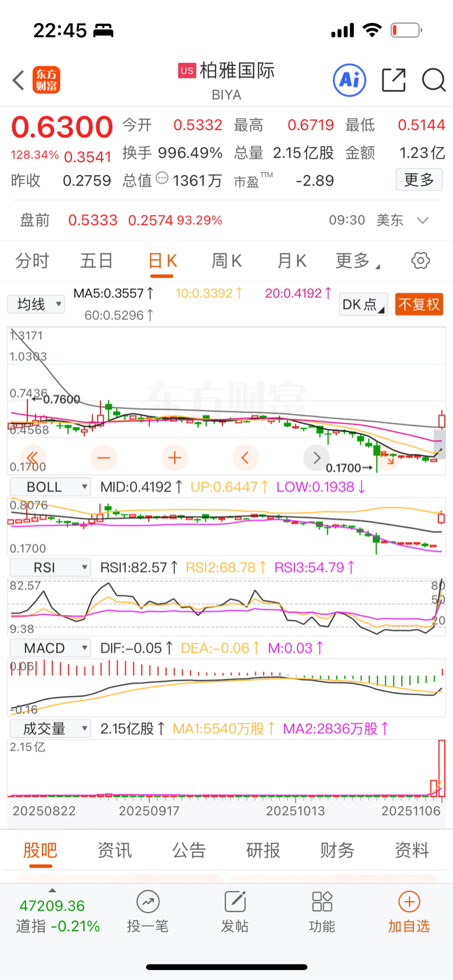
Task: Expand the 盘前 pre-market chevron
Action: [x=422, y=220]
